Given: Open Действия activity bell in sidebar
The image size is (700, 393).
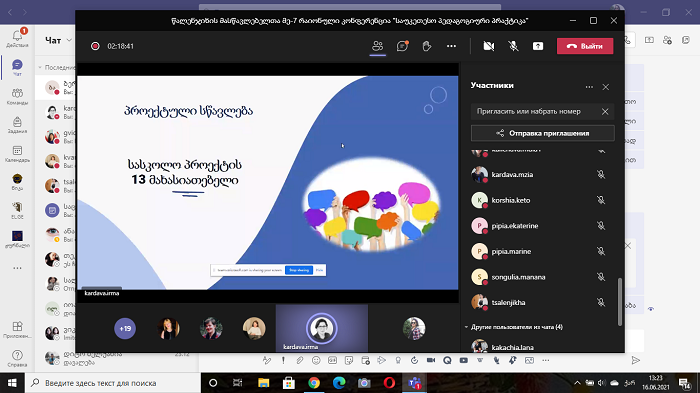Looking at the screenshot, I should [17, 38].
